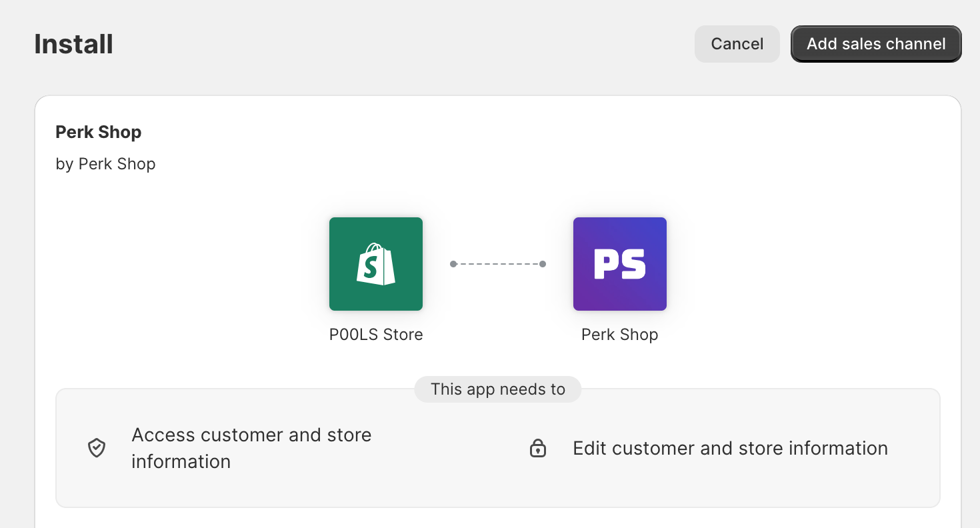The height and width of the screenshot is (528, 980).
Task: Select 'Perk Shop' label under purple logo
Action: (x=620, y=335)
